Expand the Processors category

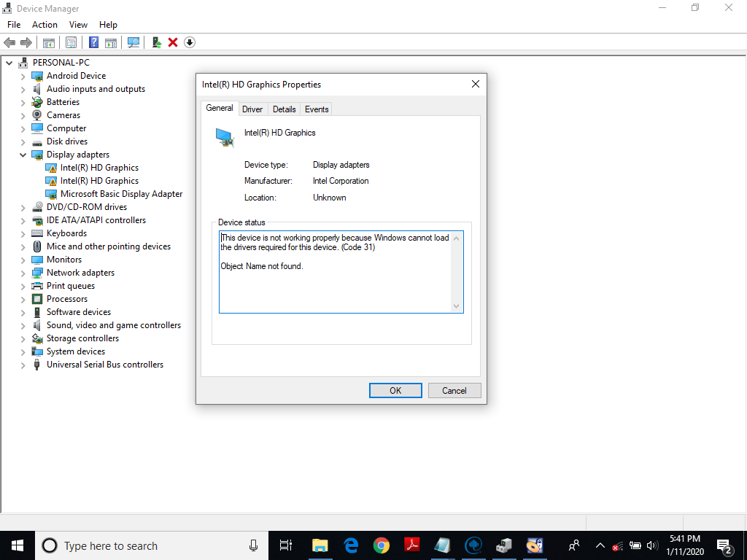23,299
